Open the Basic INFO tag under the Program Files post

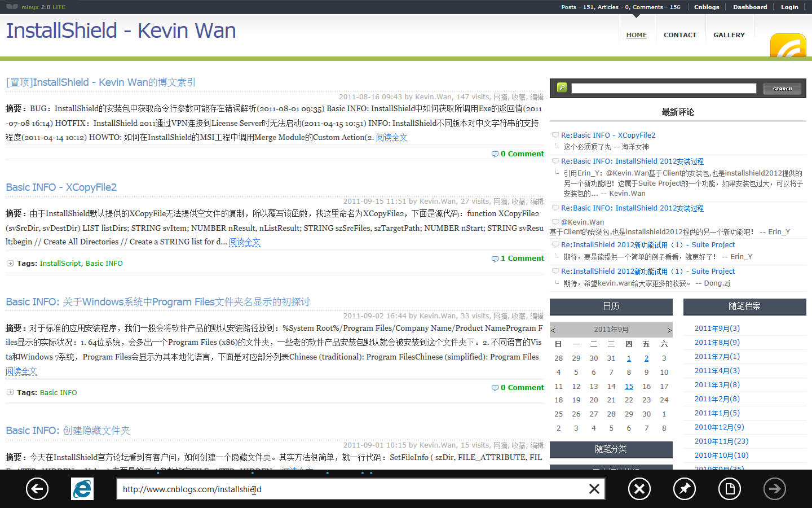(59, 393)
